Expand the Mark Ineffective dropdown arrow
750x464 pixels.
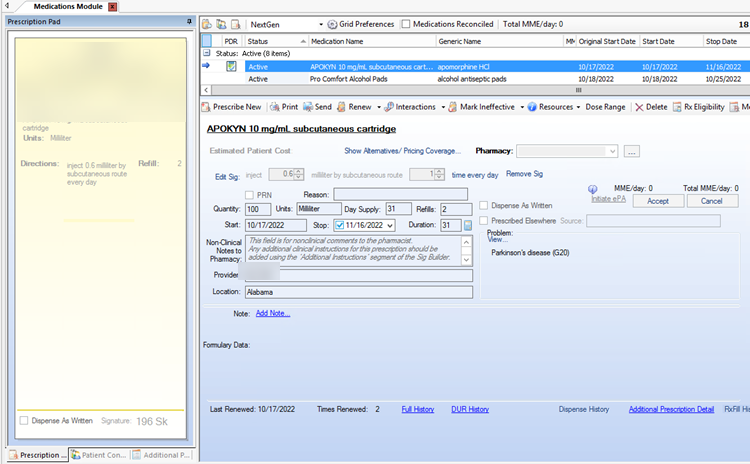point(522,107)
